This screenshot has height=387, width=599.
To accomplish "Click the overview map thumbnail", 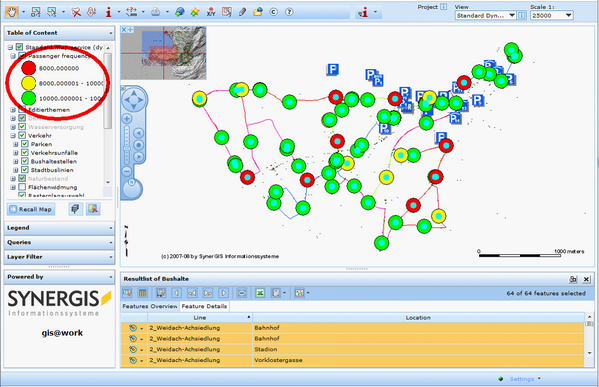I will [164, 53].
